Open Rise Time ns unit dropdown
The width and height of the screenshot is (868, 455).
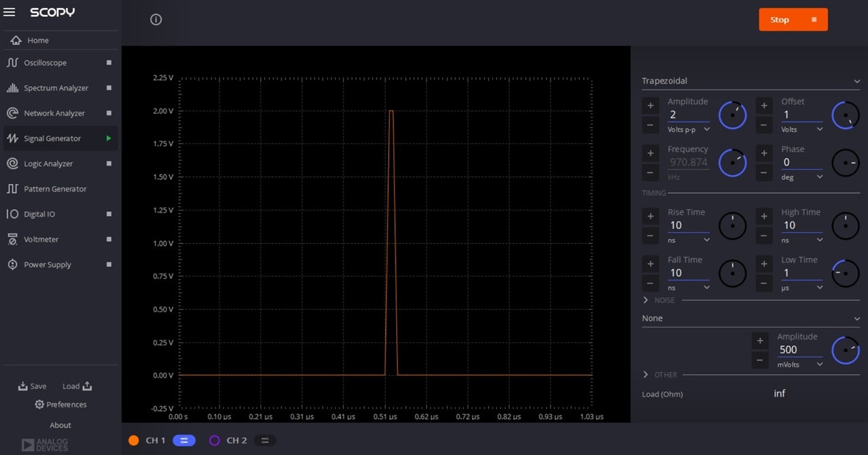coord(689,240)
